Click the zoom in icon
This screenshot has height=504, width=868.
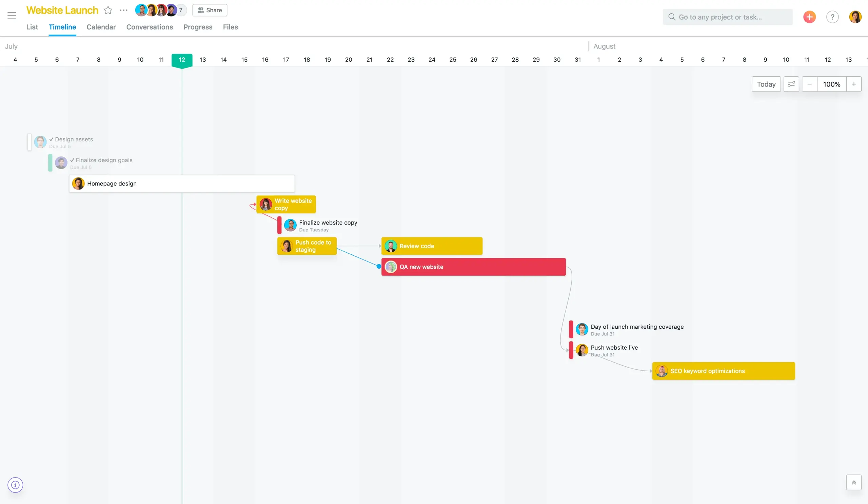point(854,84)
